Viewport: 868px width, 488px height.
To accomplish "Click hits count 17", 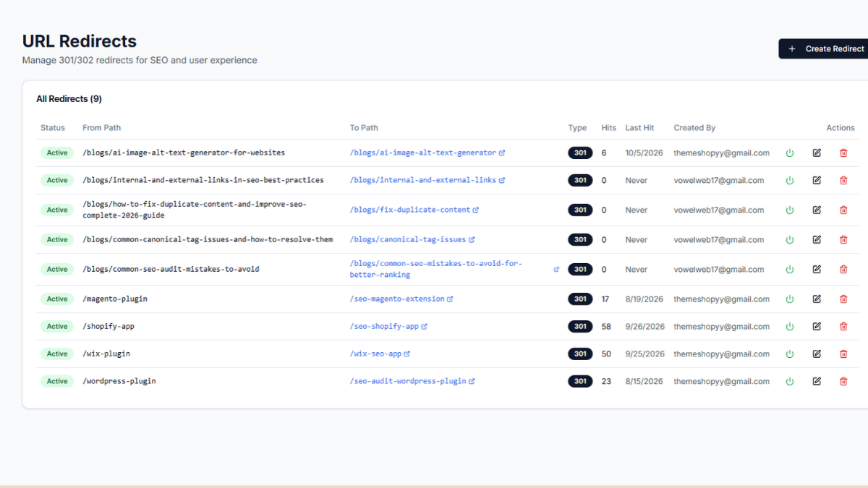I will [x=605, y=299].
